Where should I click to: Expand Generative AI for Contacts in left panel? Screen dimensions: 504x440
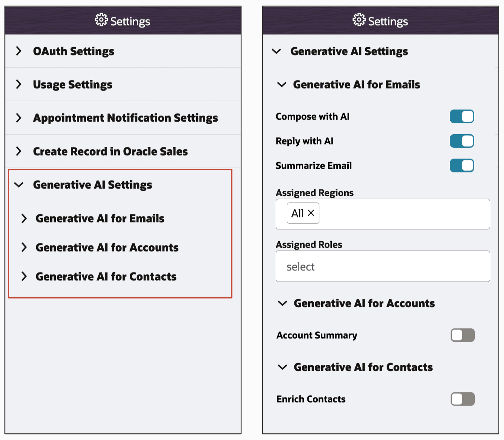[x=24, y=276]
